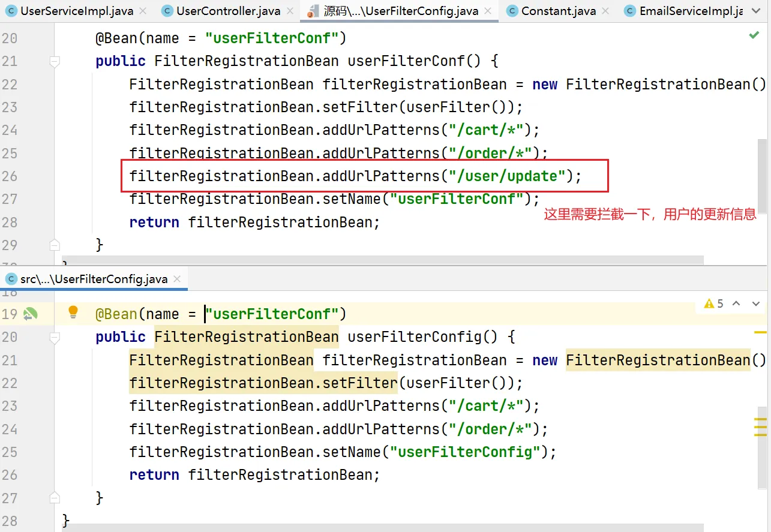
Task: Click "public" keyword in upper editor line 21
Action: click(x=121, y=61)
